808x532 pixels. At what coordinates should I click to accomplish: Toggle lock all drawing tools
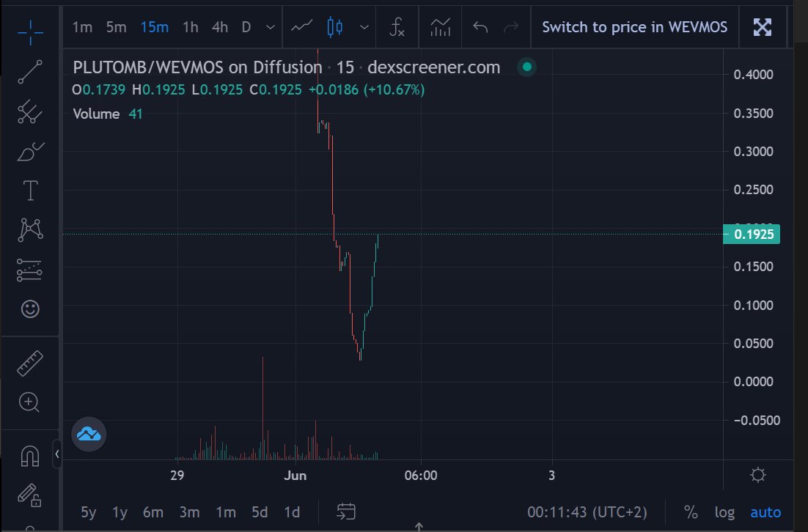pyautogui.click(x=30, y=495)
